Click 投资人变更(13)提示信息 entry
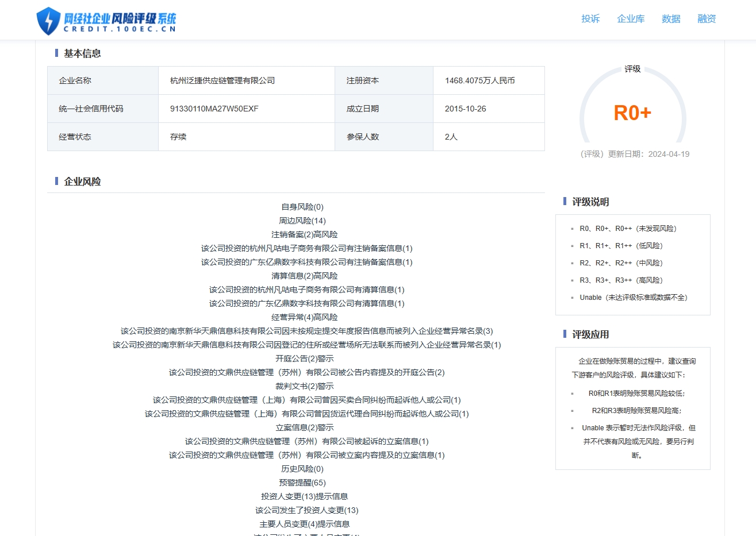756x536 pixels. (x=305, y=496)
